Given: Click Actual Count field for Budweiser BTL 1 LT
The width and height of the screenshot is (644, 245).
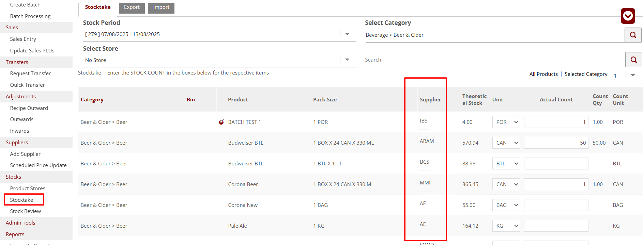Looking at the screenshot, I should [556, 164].
